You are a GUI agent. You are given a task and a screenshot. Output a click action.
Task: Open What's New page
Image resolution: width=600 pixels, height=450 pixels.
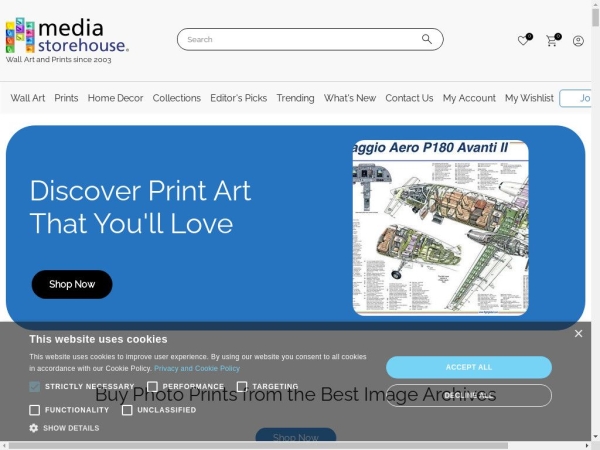pos(350,98)
